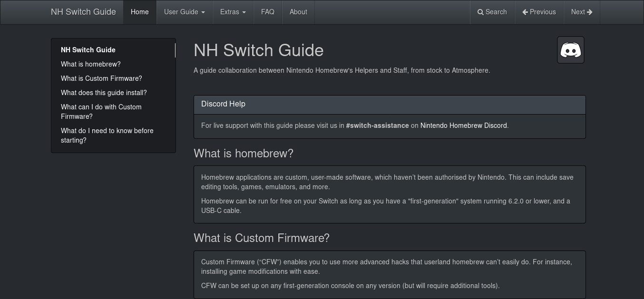The image size is (644, 299).
Task: Jump to 'What can I do with Custom Firmware?'
Action: click(113, 112)
